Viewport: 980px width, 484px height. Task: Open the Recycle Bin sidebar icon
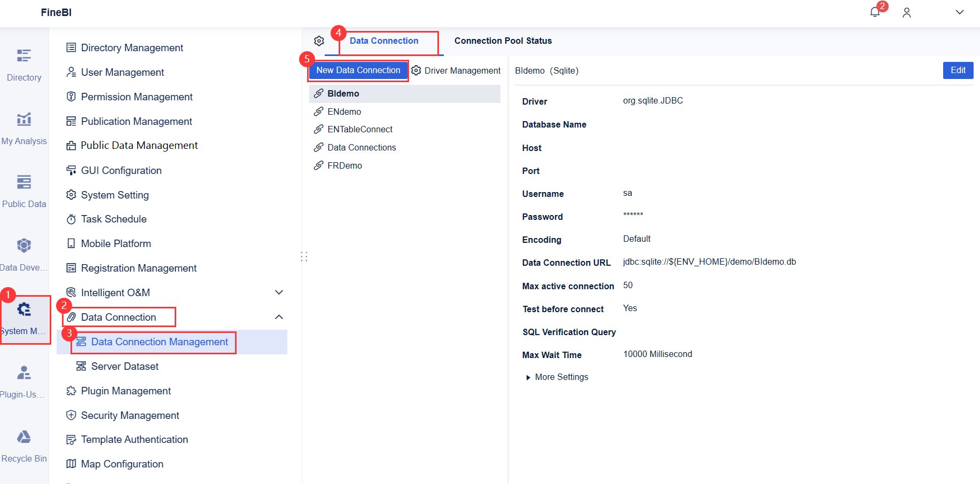[24, 445]
